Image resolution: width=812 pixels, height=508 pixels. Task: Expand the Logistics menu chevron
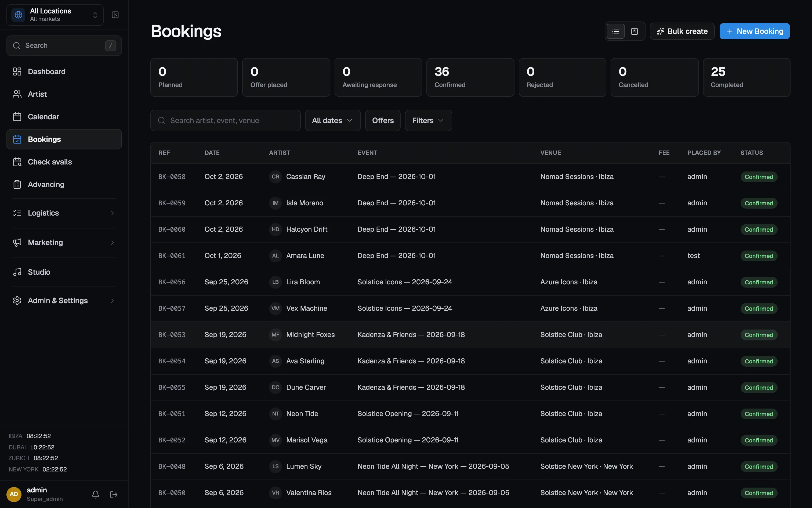tap(113, 213)
